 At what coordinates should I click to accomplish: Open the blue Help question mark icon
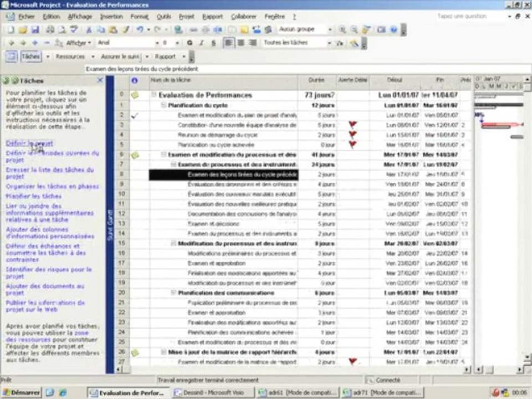393,29
